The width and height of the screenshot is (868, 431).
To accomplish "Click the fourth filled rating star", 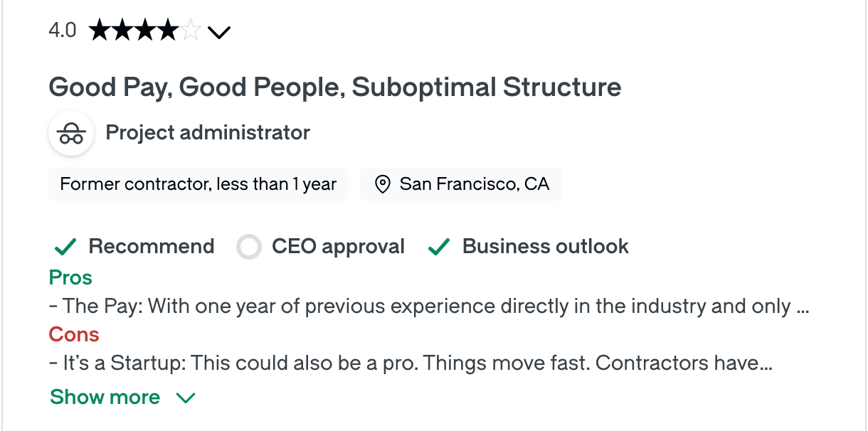I will (168, 31).
